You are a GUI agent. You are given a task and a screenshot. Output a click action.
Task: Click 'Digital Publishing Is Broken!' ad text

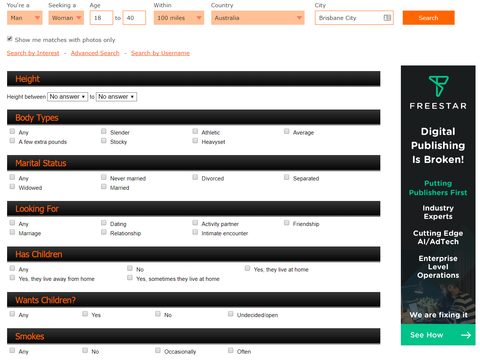(x=438, y=145)
